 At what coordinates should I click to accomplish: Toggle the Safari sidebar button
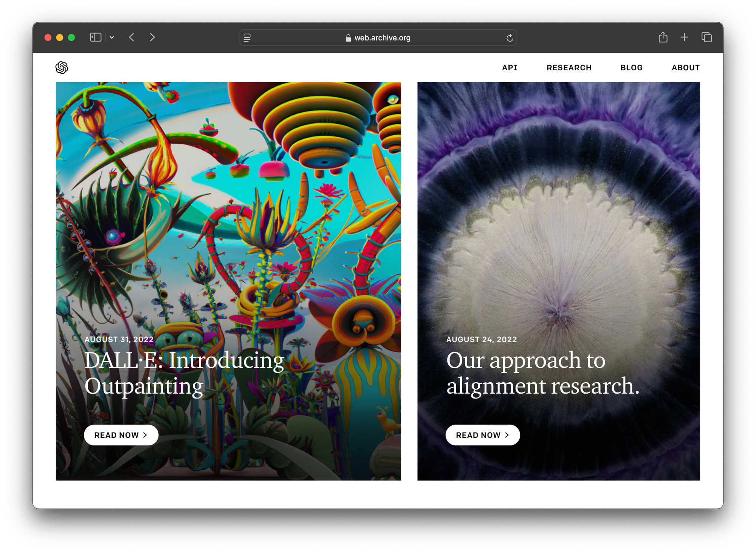[96, 37]
